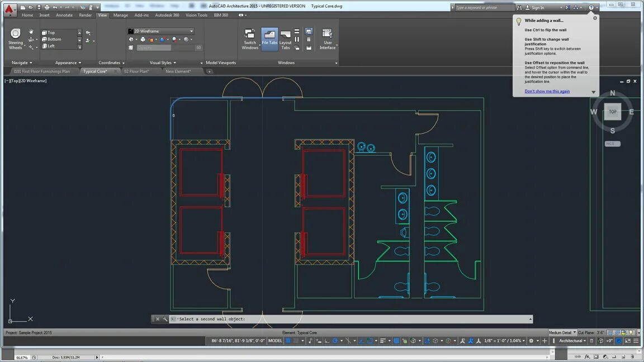
Task: Open the User Interface settings
Action: [x=328, y=39]
